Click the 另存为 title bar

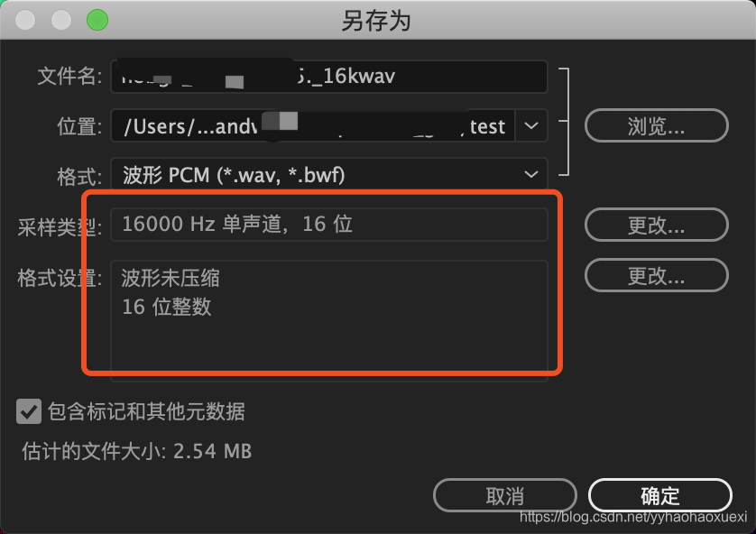tap(378, 20)
